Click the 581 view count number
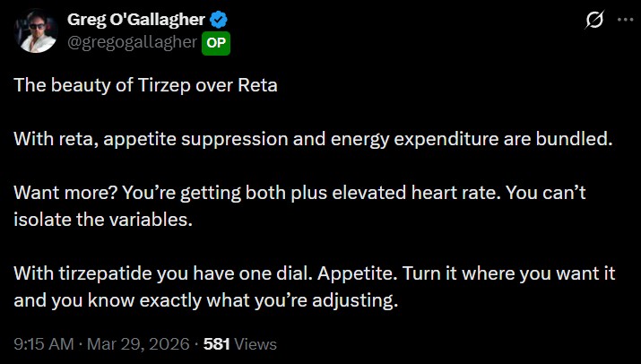Image resolution: width=641 pixels, height=364 pixels. (218, 343)
